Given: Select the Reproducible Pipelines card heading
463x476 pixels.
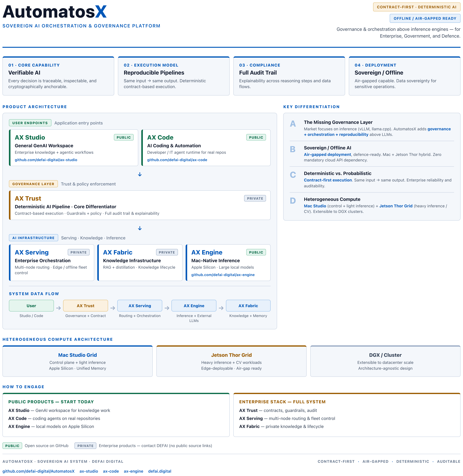Looking at the screenshot, I should [154, 73].
